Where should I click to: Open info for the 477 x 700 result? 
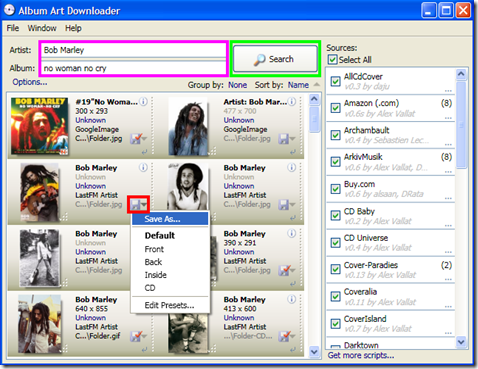click(292, 101)
